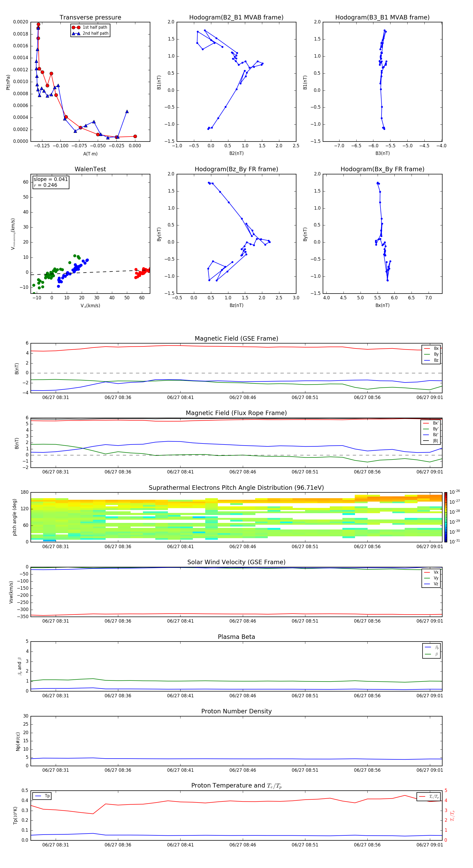Select the Te/Tp legend entry

[x=429, y=797]
